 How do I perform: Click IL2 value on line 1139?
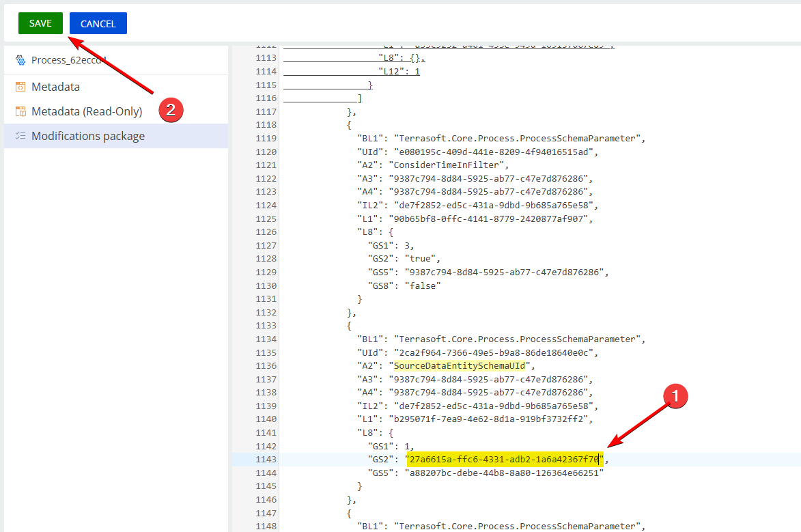[494, 406]
